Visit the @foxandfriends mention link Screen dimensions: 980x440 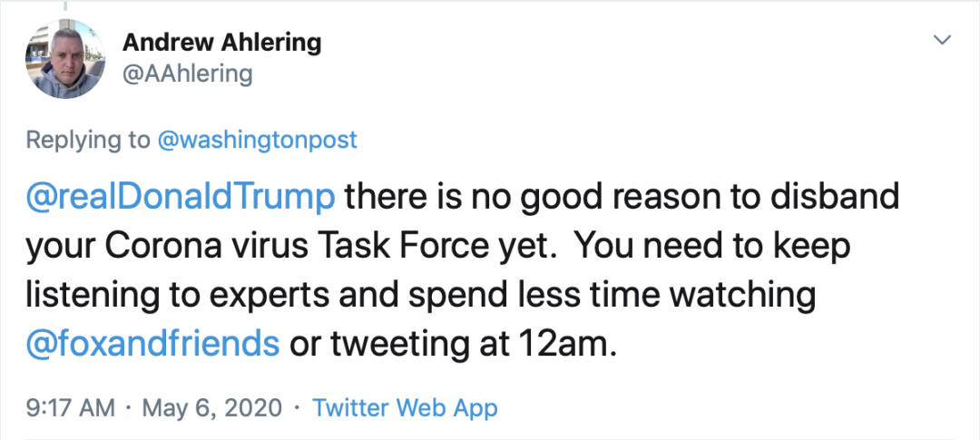point(152,343)
